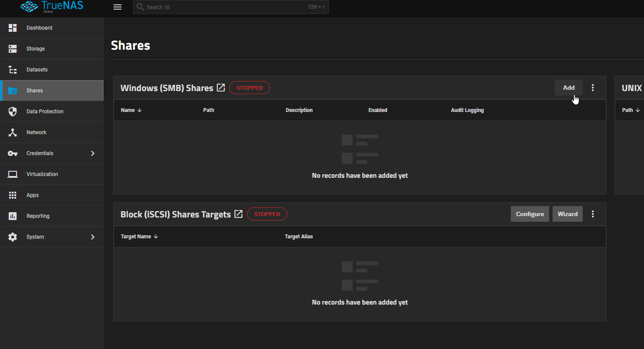Screen dimensions: 644x349
Task: Click the Search UI input field
Action: [x=231, y=7]
